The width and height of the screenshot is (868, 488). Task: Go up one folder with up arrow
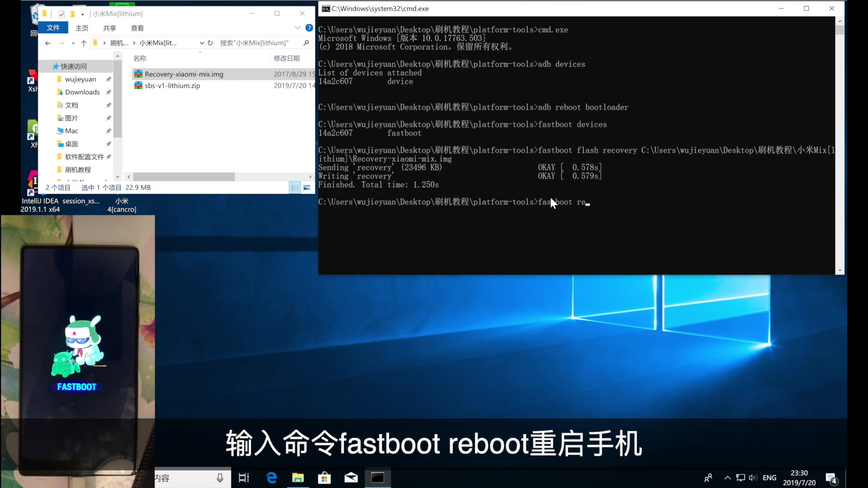coord(84,43)
